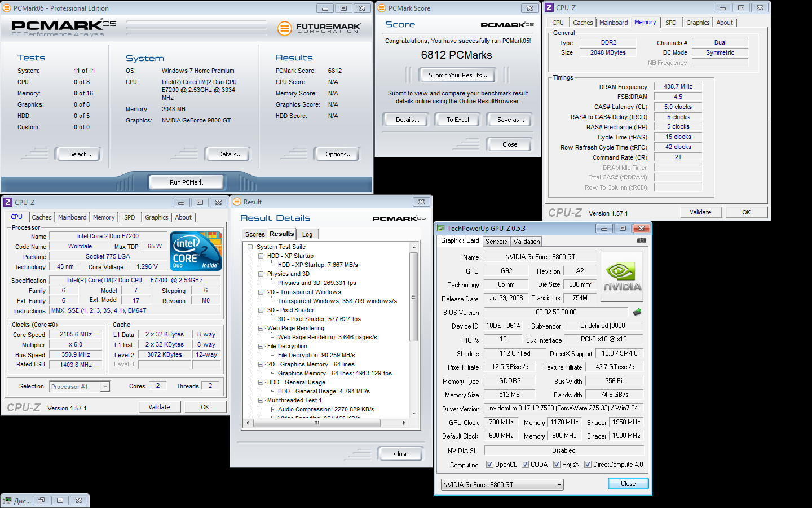This screenshot has height=508, width=812.
Task: Open the Log tab in Result window
Action: pos(307,234)
